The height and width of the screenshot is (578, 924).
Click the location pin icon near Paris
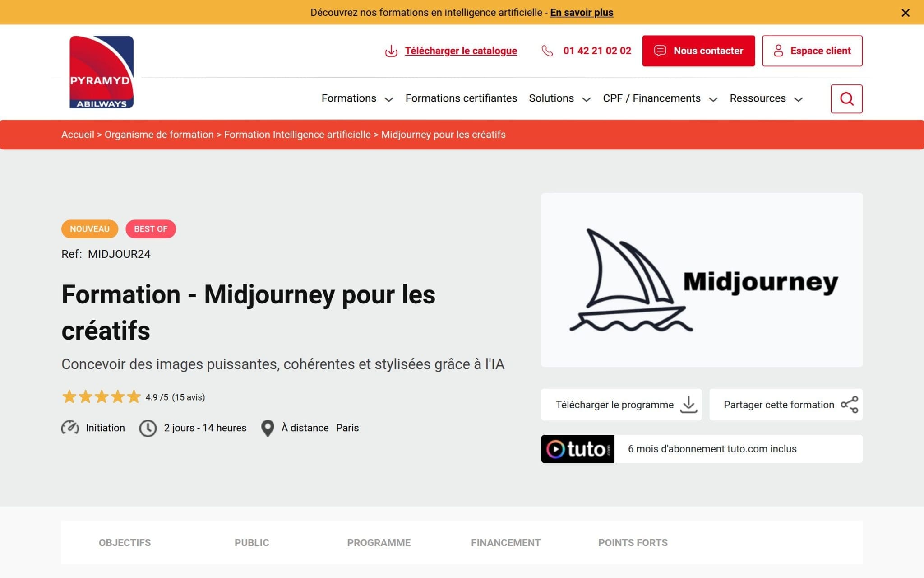tap(268, 428)
